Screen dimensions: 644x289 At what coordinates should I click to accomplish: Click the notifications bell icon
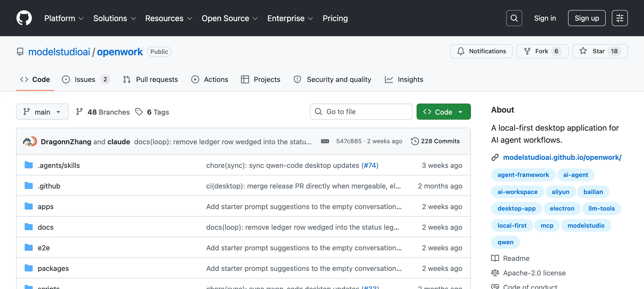(461, 51)
